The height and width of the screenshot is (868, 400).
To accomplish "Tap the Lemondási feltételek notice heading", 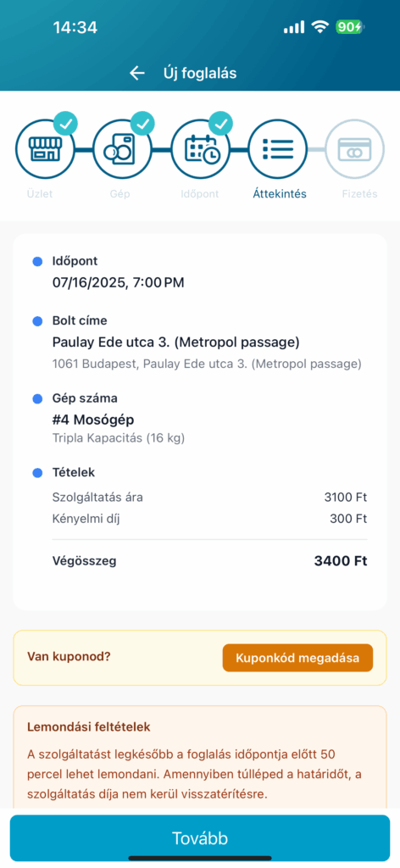I will click(88, 726).
